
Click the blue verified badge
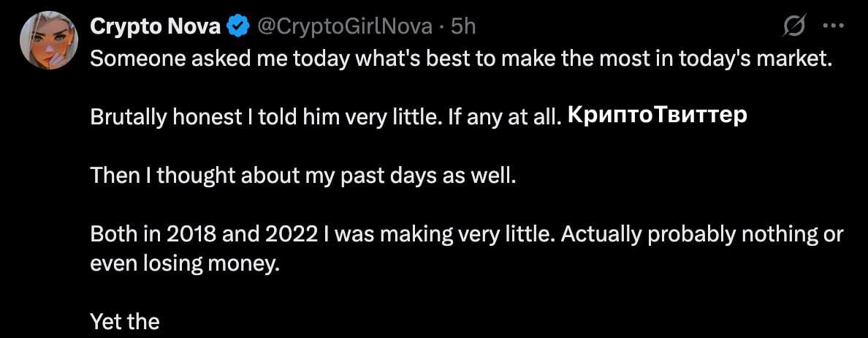click(236, 27)
